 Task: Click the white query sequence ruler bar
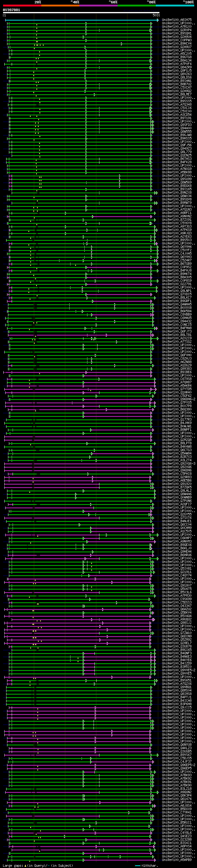(x=81, y=13)
